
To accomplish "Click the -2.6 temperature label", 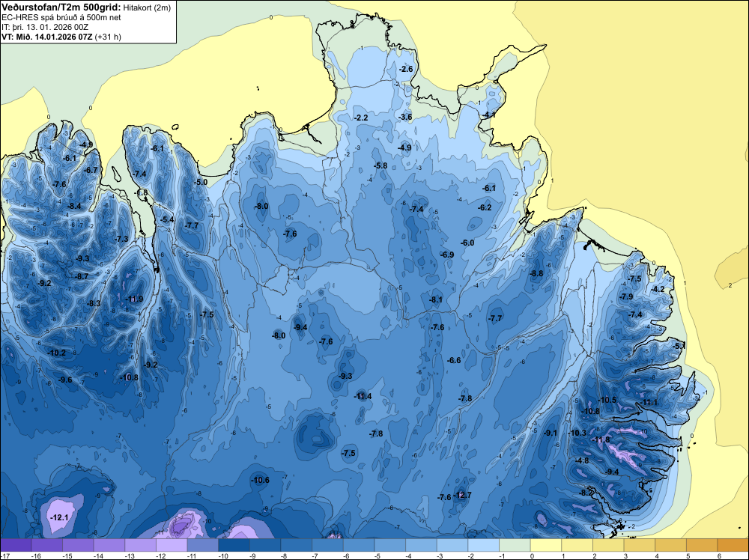I will tap(405, 69).
